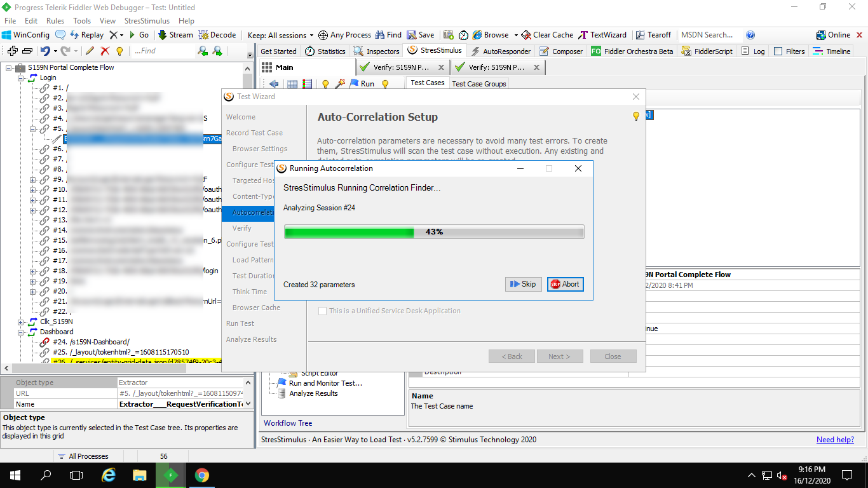This screenshot has width=868, height=488.
Task: Expand the Clk_S159N transaction node
Action: point(21,322)
